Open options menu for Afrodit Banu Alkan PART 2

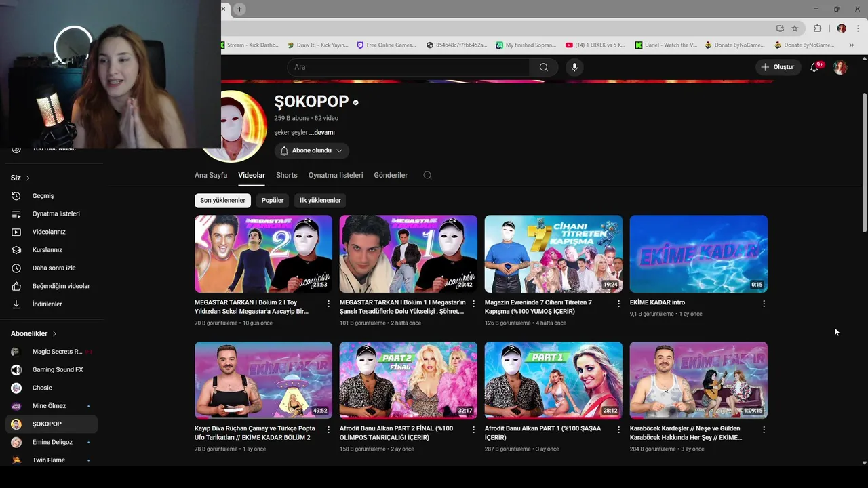(474, 430)
